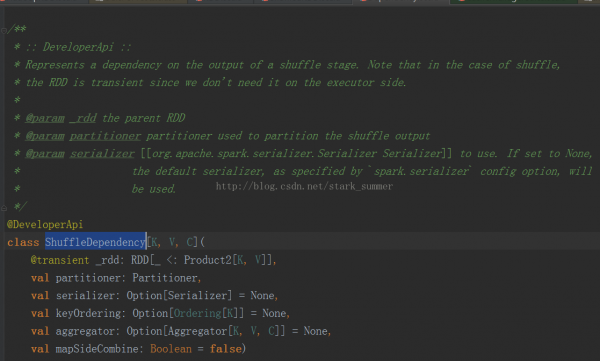600x361 pixels.
Task: Collapse the doc comment fold marker at /**
Action: [x=3, y=30]
